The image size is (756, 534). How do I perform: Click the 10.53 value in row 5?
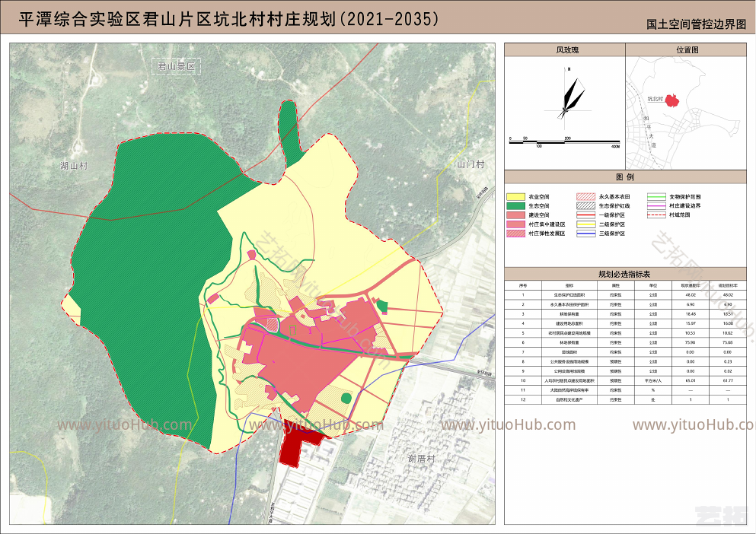pos(691,333)
